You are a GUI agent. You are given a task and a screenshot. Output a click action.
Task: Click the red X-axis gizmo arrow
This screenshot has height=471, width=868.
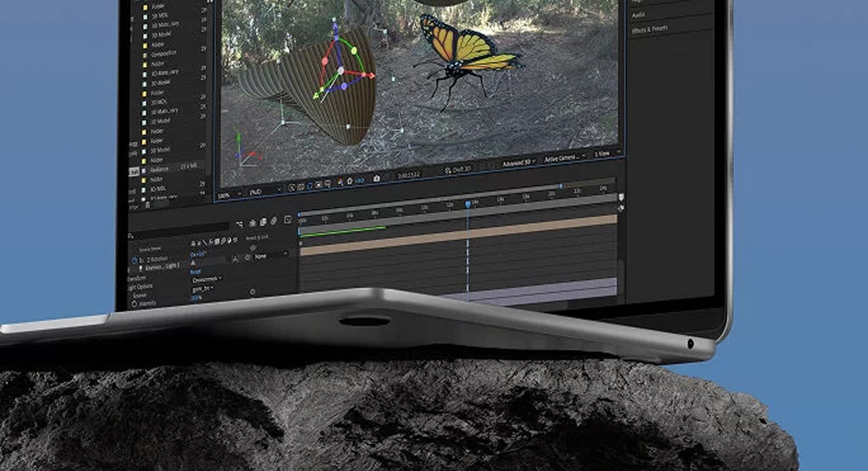pos(370,76)
